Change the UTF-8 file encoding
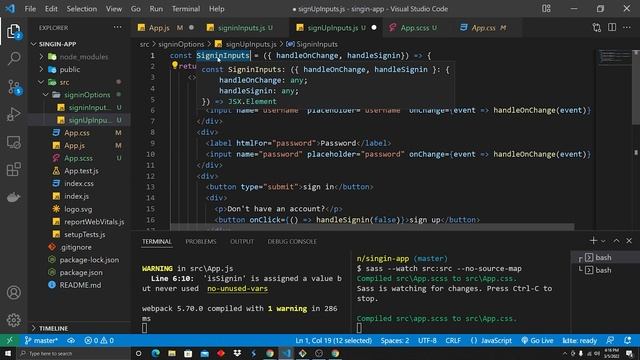This screenshot has height=360, width=640. (x=427, y=340)
